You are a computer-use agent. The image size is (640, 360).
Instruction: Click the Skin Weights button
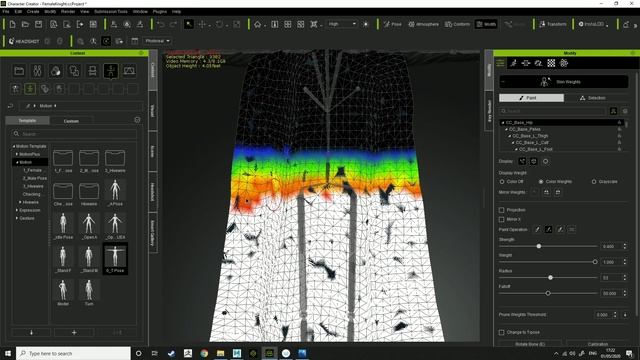point(564,82)
